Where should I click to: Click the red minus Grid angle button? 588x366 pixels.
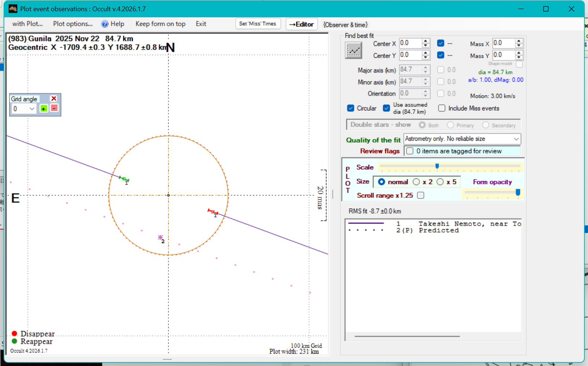(x=54, y=108)
